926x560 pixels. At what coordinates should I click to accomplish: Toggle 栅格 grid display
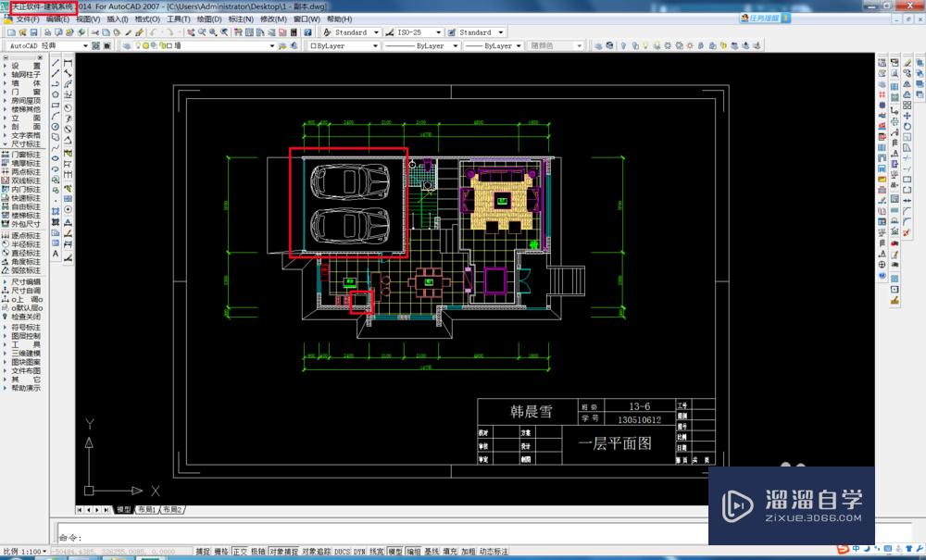point(221,551)
